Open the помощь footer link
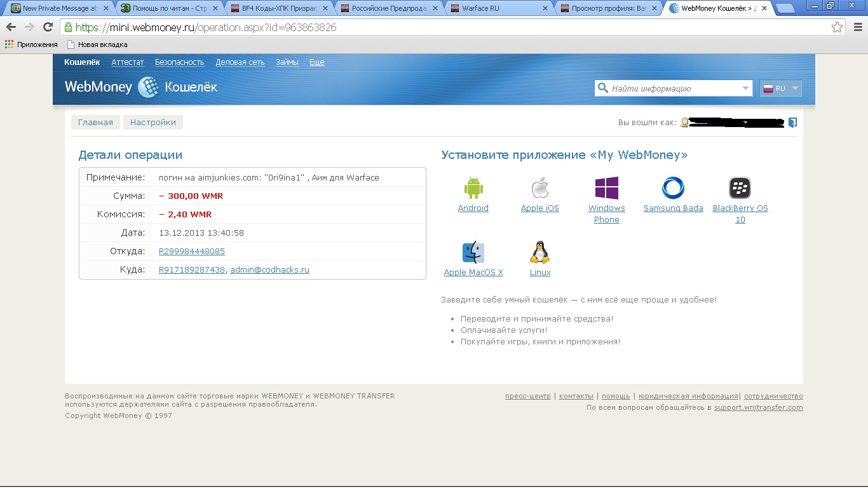The height and width of the screenshot is (488, 868). (x=616, y=396)
